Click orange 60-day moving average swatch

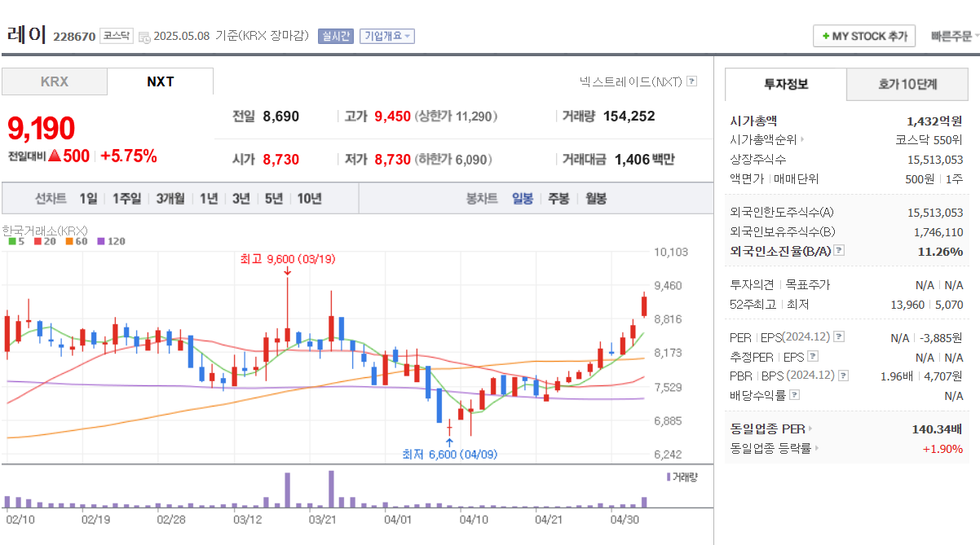click(x=70, y=241)
